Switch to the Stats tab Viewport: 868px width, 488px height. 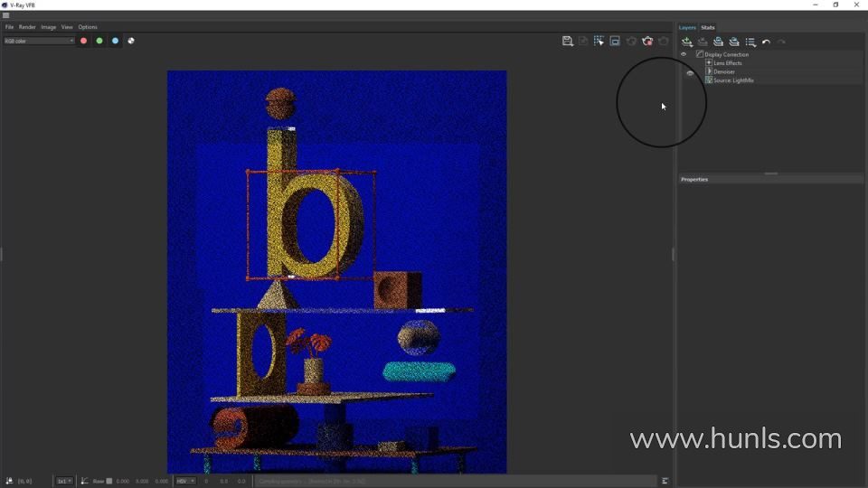pyautogui.click(x=708, y=27)
